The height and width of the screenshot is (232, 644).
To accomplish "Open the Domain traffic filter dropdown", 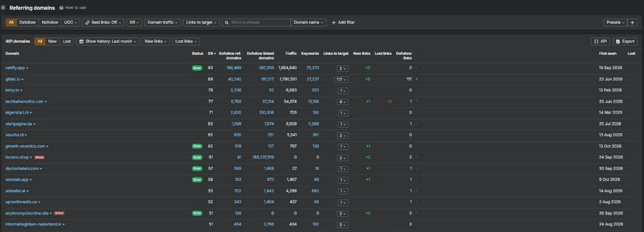I will click(x=162, y=22).
